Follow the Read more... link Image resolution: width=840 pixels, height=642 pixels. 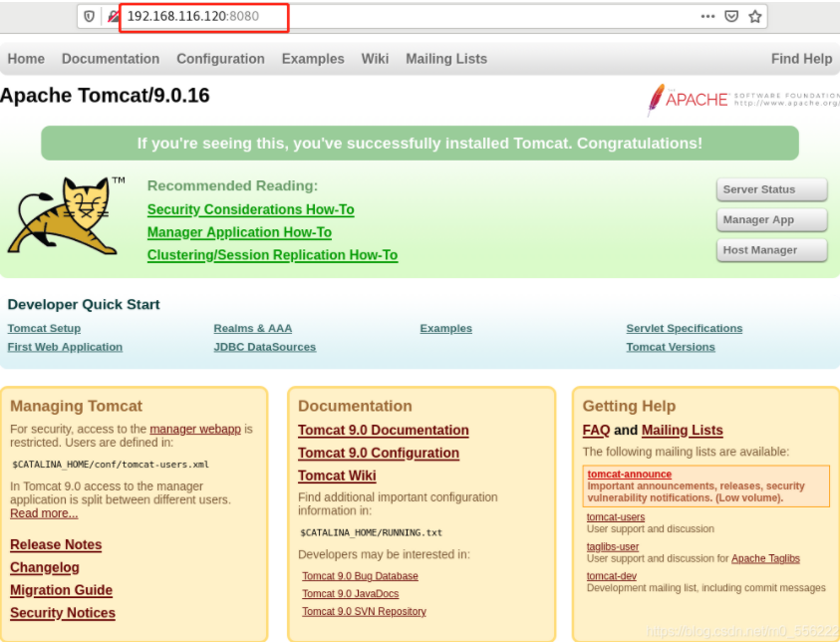click(44, 512)
